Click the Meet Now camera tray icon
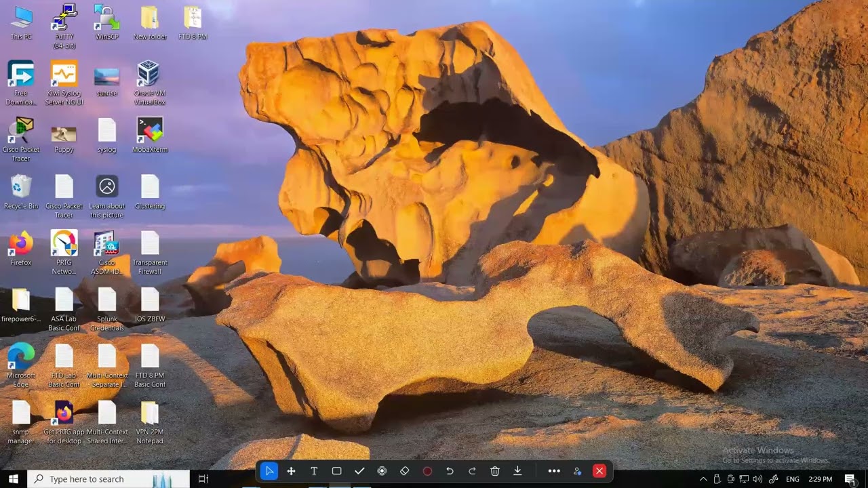Viewport: 868px width, 488px height. pyautogui.click(x=730, y=479)
